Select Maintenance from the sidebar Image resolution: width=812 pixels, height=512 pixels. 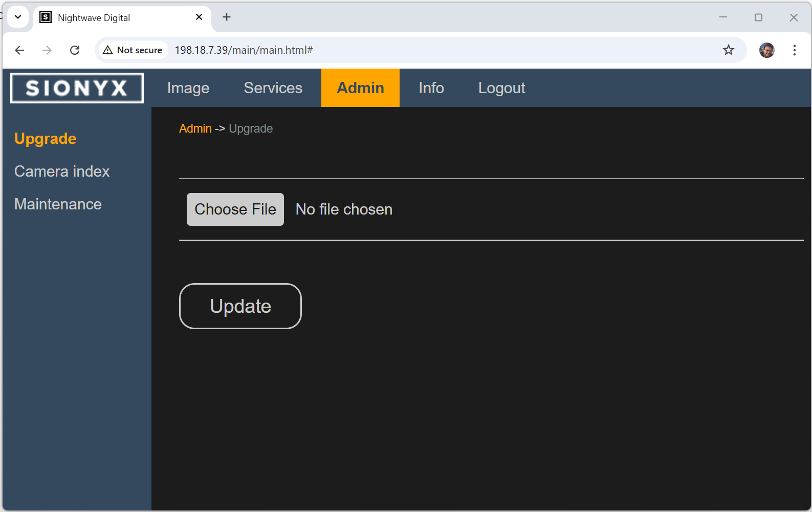[x=58, y=204]
